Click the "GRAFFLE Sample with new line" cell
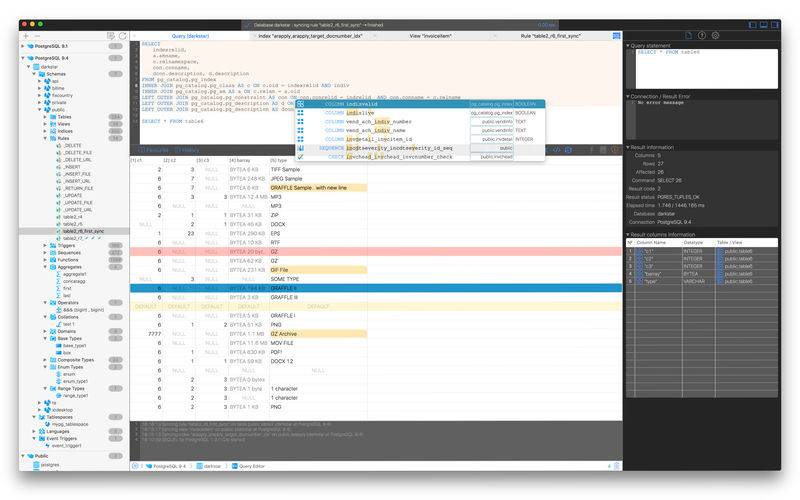This screenshot has height=500, width=800. pyautogui.click(x=318, y=188)
